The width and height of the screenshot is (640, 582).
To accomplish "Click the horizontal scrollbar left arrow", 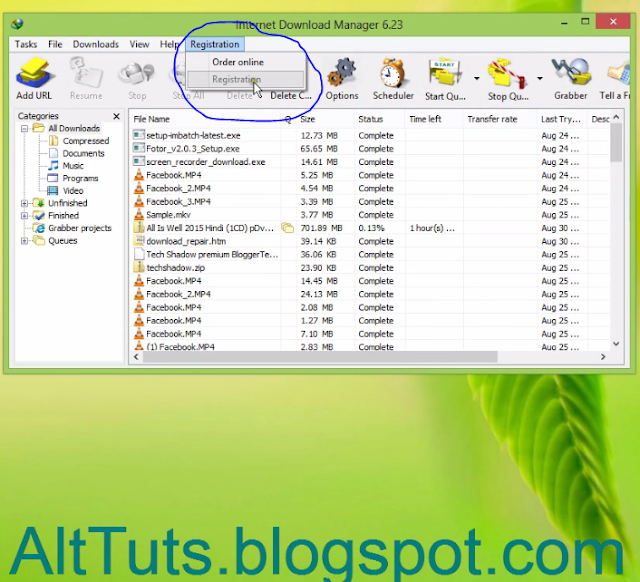I will 136,357.
